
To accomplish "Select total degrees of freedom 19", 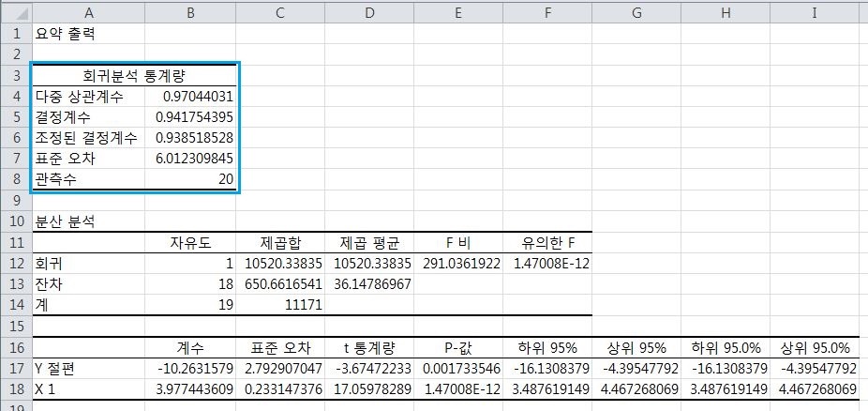I will (x=190, y=305).
